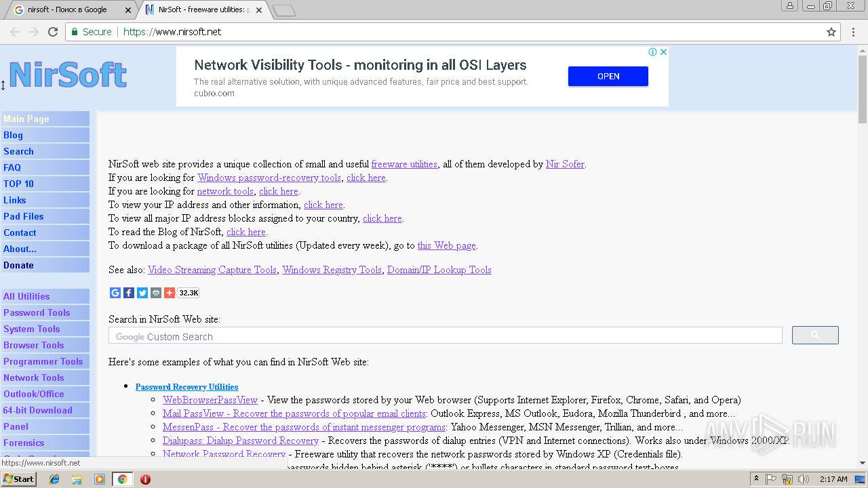Screen dimensions: 868x488
Task: Open the FAQ menu item
Action: tap(45, 167)
